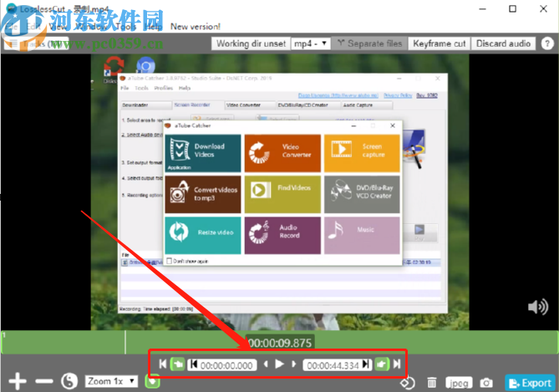The image size is (559, 392).
Task: Open the Tracks panel
Action: point(37,43)
